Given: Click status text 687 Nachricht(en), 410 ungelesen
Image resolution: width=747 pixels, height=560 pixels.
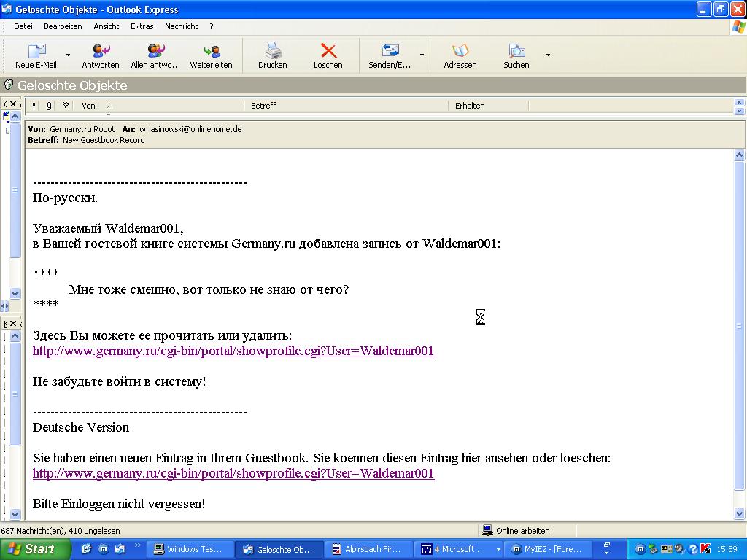Looking at the screenshot, I should point(61,531).
